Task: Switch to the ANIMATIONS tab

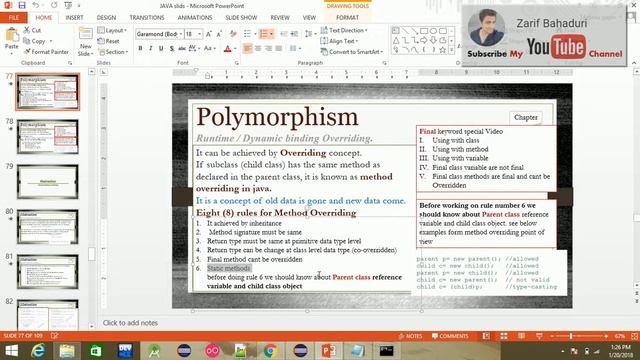Action: [195, 18]
